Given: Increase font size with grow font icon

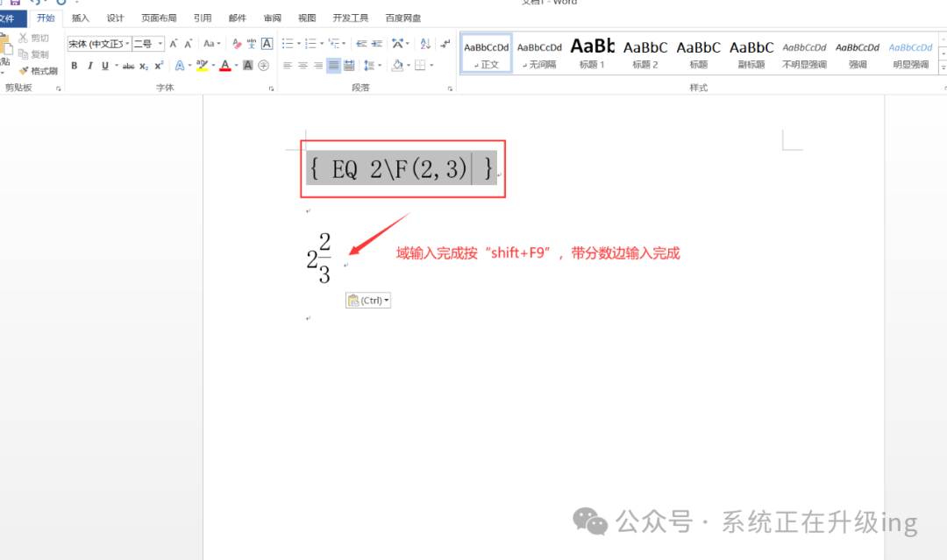Looking at the screenshot, I should click(174, 44).
